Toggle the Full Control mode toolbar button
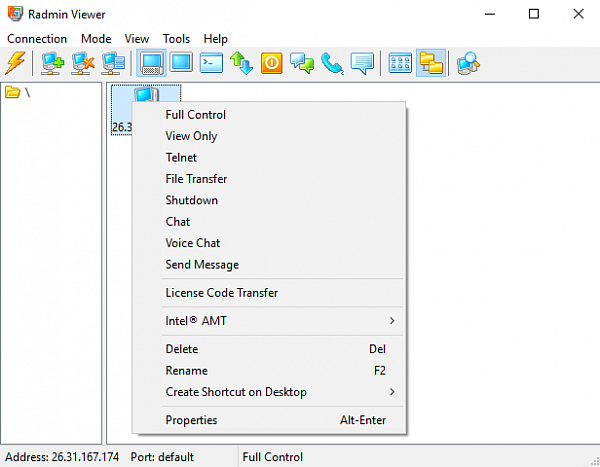 pyautogui.click(x=152, y=63)
